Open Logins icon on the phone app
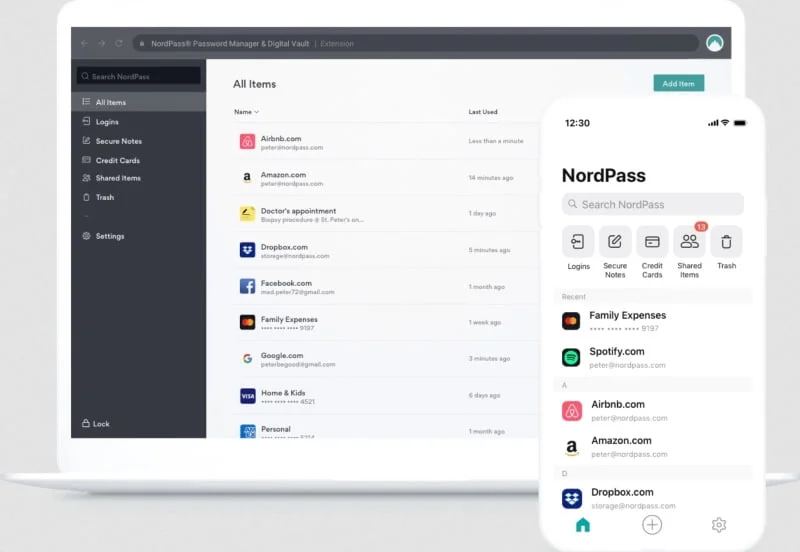This screenshot has width=800, height=552. tap(578, 241)
